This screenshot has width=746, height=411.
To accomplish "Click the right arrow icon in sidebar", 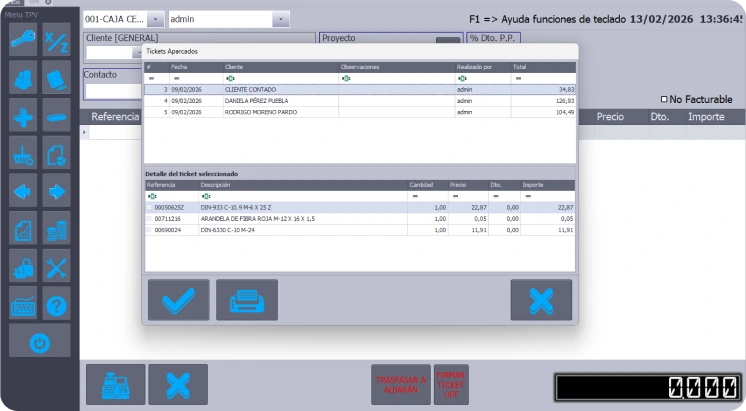I will [56, 190].
